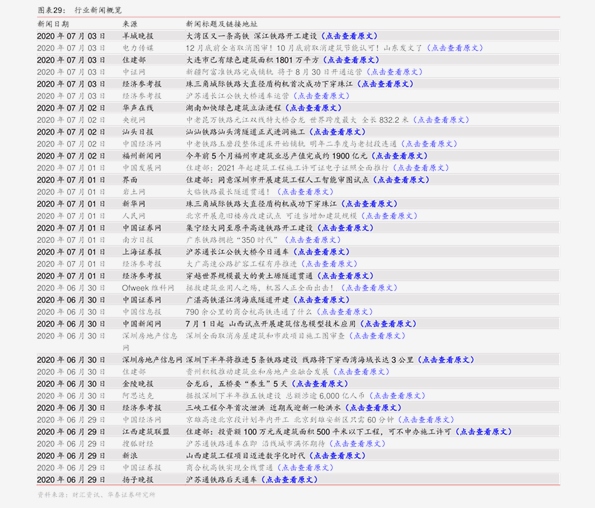The width and height of the screenshot is (595, 508).
Task: Open 点击查看原文 link for 深江铁路开工建设 news
Action: click(349, 36)
